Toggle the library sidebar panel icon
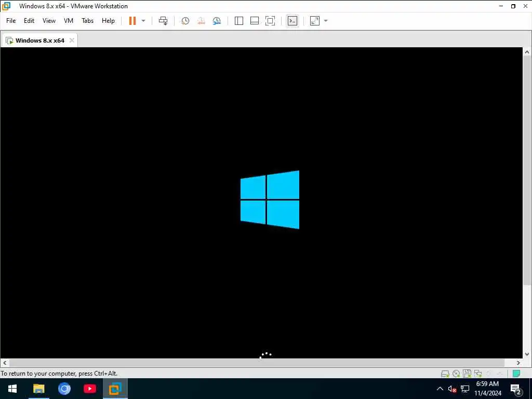 click(239, 21)
